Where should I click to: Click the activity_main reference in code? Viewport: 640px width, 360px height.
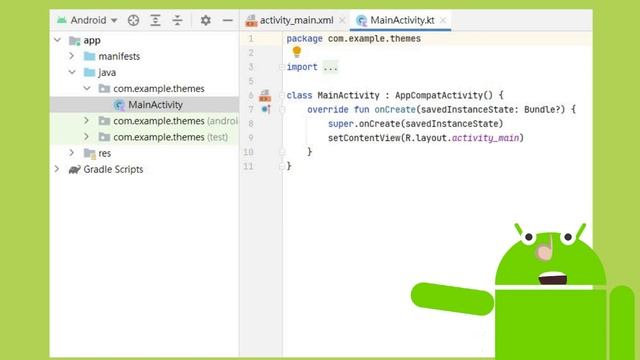point(486,138)
